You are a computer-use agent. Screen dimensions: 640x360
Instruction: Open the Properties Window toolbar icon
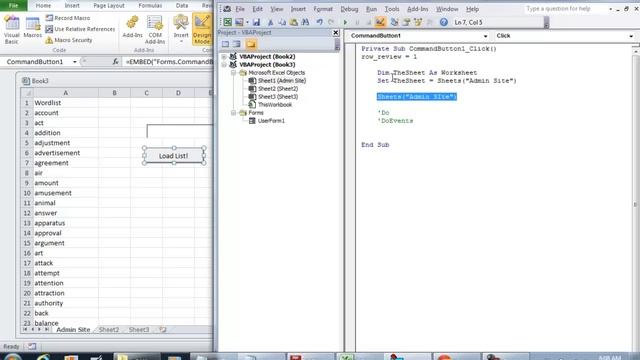tap(406, 22)
